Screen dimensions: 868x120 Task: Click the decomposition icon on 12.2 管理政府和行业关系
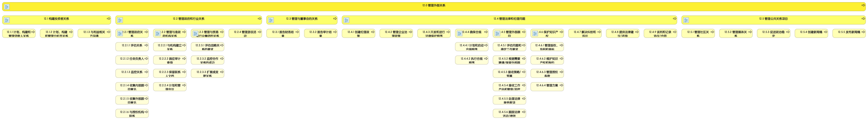pyautogui.click(x=120, y=20)
